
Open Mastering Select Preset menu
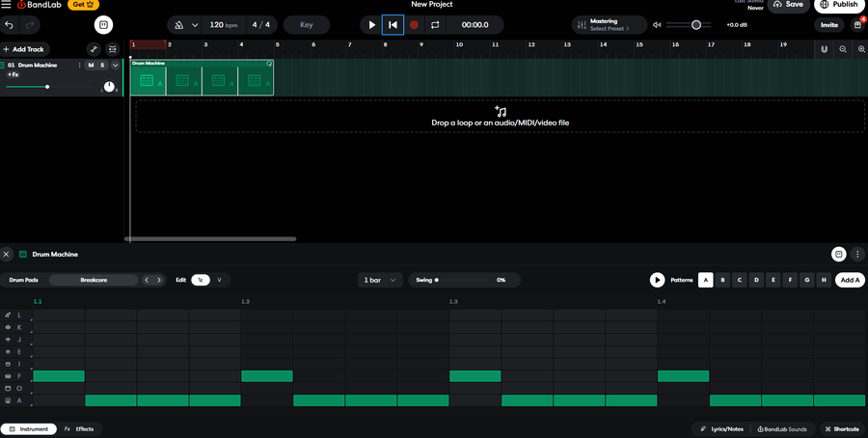click(x=609, y=25)
